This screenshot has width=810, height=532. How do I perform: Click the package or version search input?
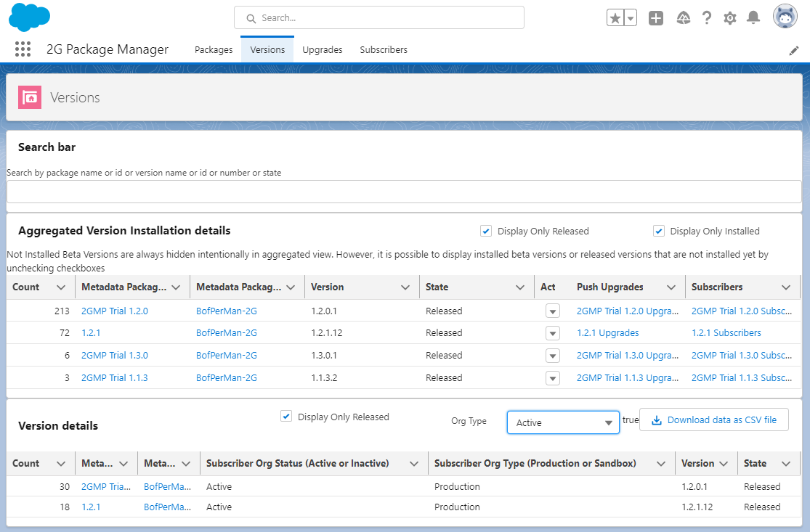pos(404,192)
